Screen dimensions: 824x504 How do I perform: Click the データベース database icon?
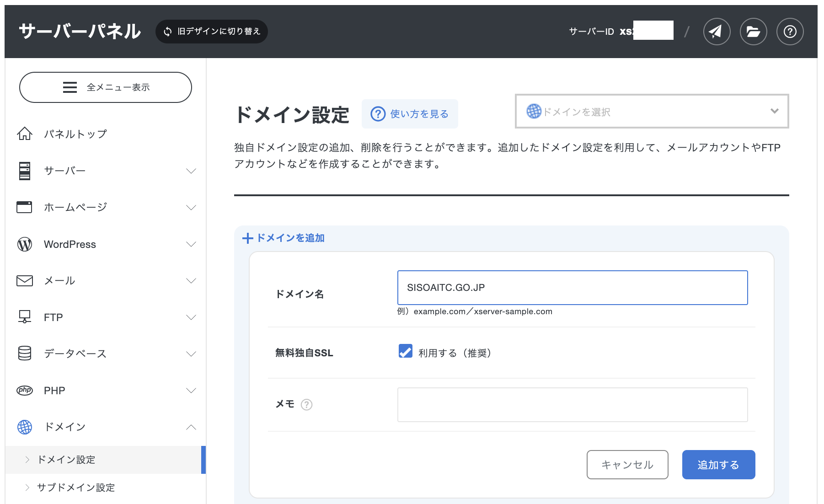coord(25,354)
